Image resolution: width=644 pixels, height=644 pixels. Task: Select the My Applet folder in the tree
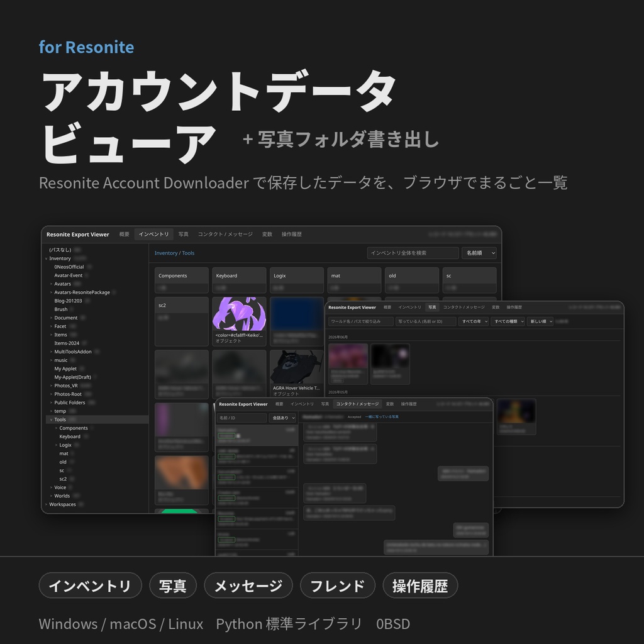pos(65,369)
